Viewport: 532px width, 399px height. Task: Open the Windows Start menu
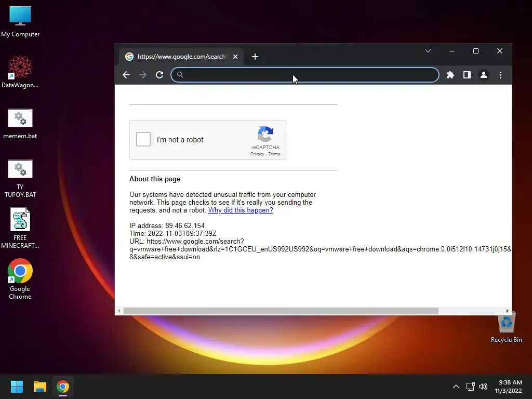[17, 387]
